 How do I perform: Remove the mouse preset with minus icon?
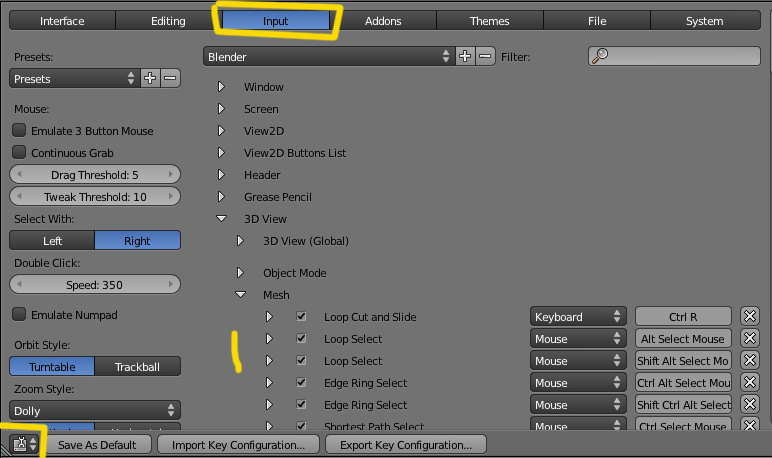[x=170, y=78]
